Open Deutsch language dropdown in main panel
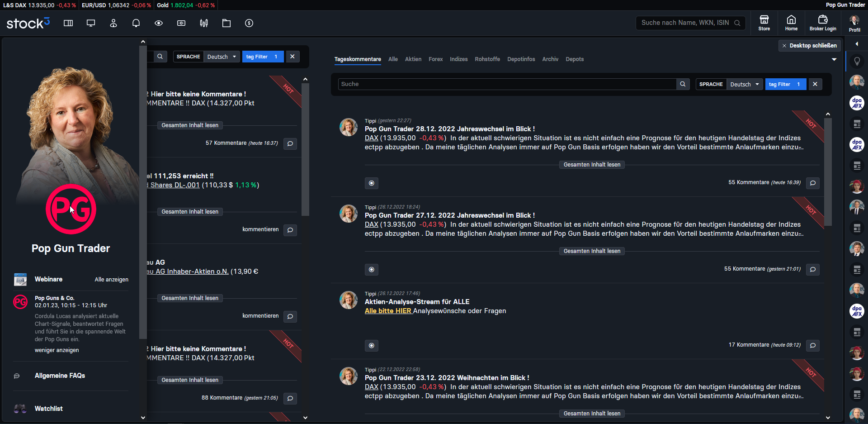 point(745,84)
